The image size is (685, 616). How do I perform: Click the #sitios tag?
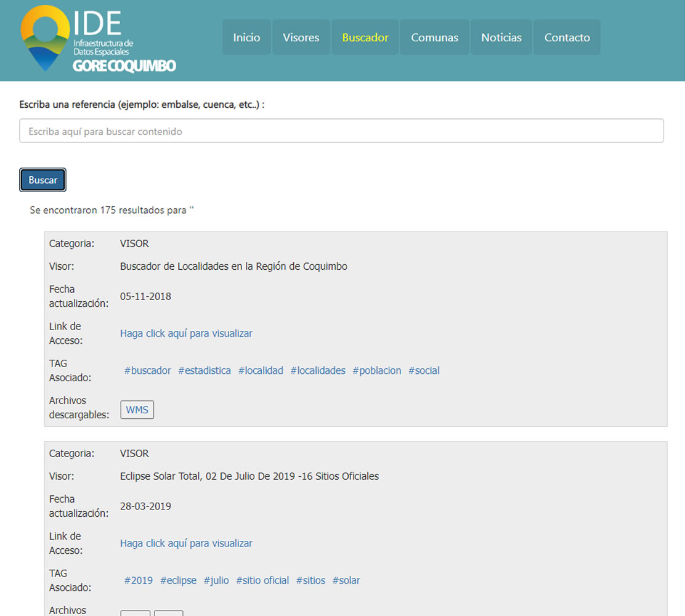click(x=310, y=580)
